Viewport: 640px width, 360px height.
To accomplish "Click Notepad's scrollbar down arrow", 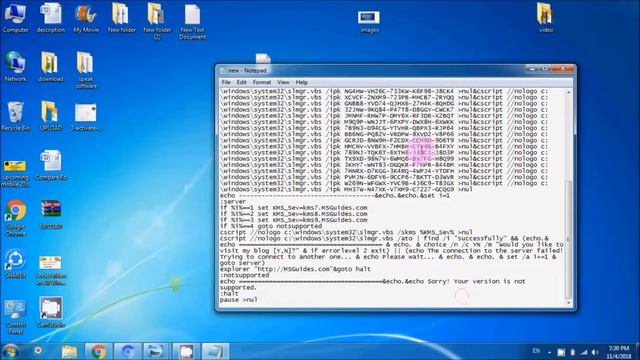I will [568, 303].
